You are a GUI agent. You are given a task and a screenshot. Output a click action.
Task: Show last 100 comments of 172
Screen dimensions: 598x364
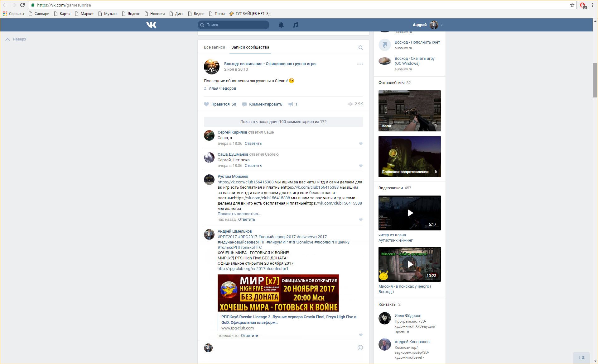(x=283, y=122)
